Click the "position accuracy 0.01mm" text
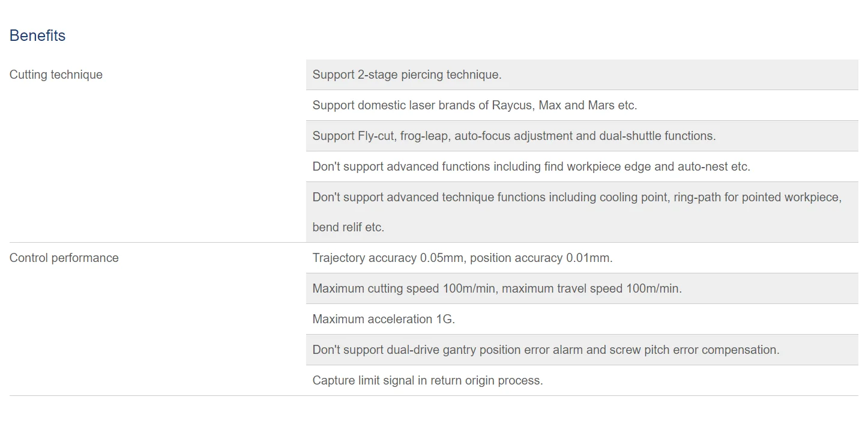The width and height of the screenshot is (868, 432). pyautogui.click(x=541, y=258)
